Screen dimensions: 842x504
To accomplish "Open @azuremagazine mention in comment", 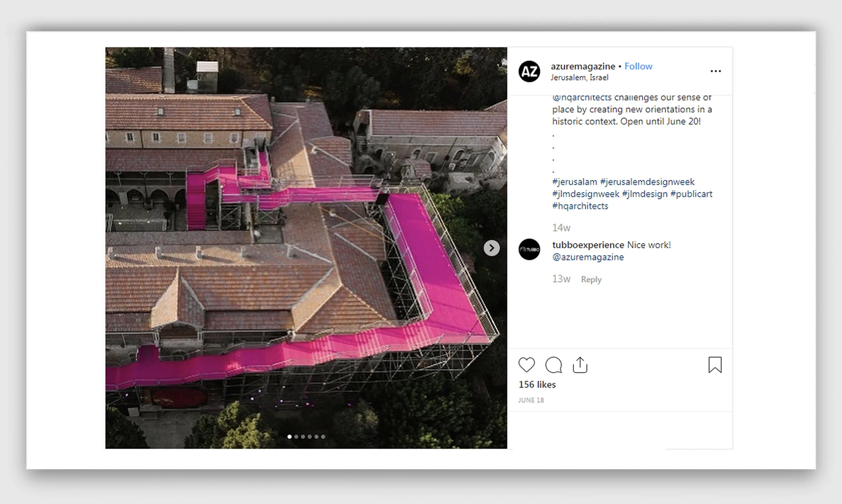I will (x=588, y=257).
